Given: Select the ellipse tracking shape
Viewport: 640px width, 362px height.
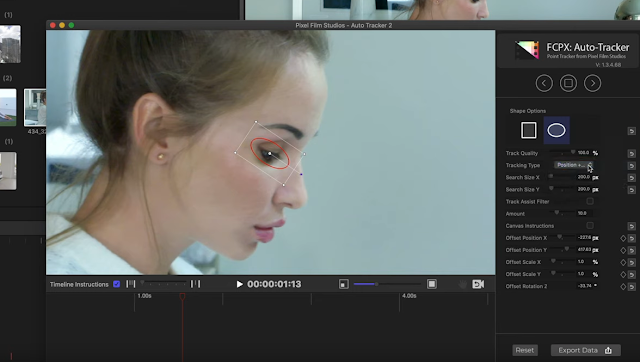Looking at the screenshot, I should tap(556, 130).
